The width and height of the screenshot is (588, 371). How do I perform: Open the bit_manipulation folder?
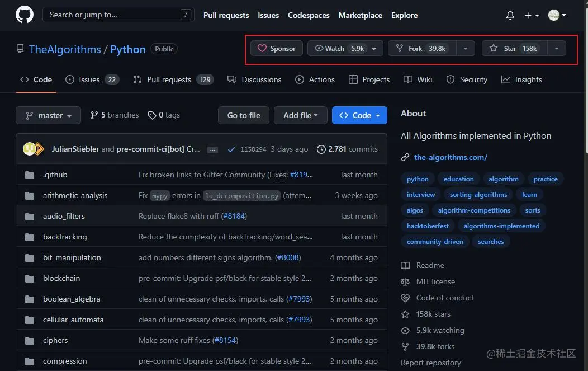pyautogui.click(x=72, y=257)
